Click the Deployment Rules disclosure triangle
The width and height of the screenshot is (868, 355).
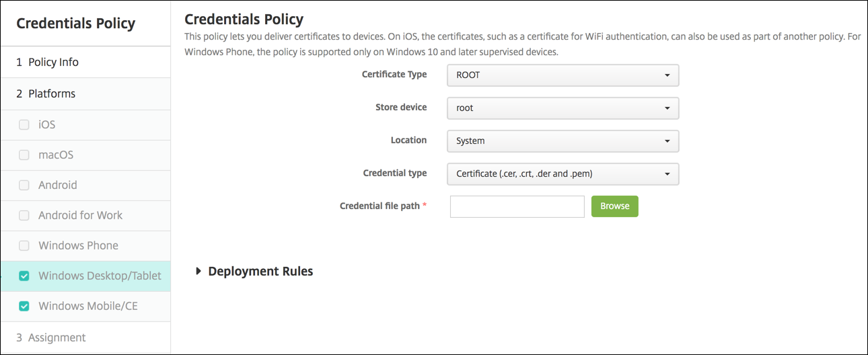[x=198, y=272]
